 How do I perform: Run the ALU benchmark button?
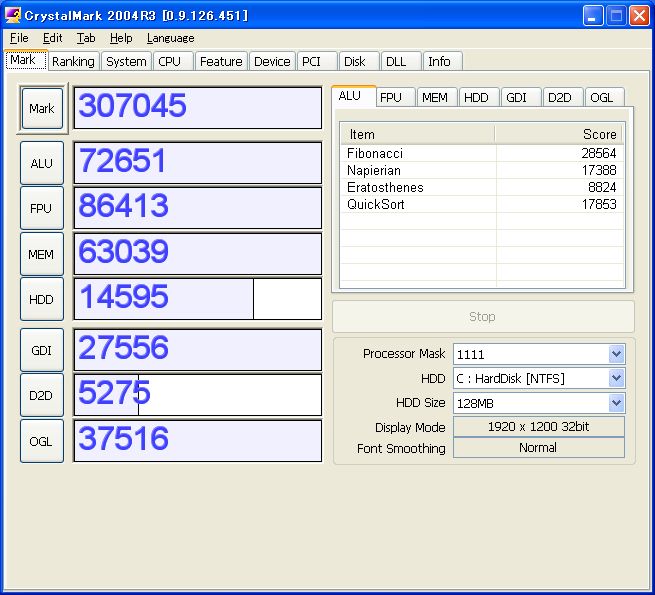(42, 163)
